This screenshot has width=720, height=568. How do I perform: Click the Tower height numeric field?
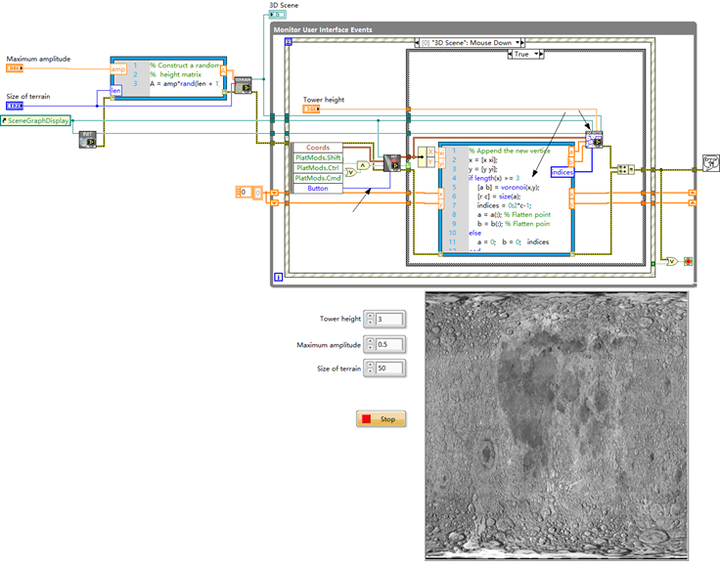(390, 319)
